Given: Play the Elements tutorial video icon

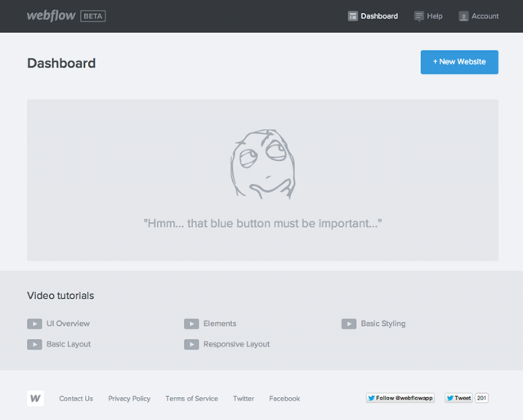Looking at the screenshot, I should coord(191,324).
